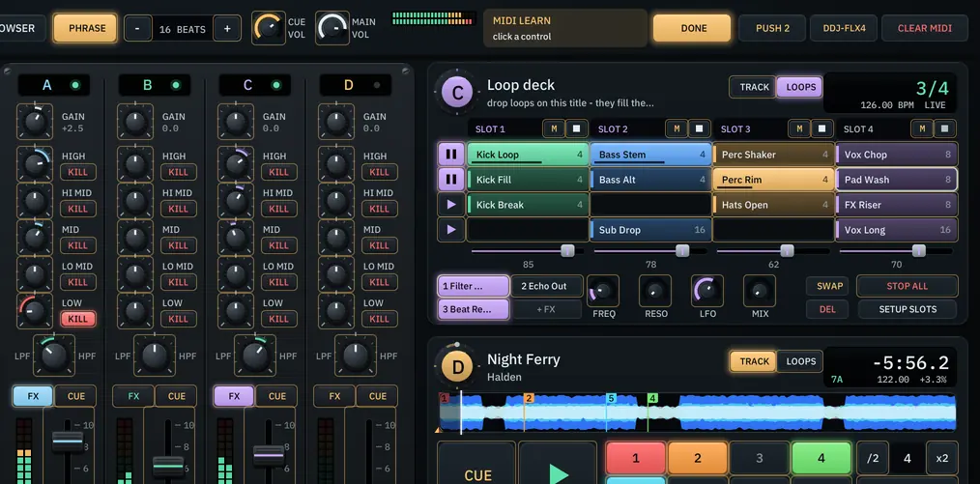
Task: Click the deck C circular badge
Action: pyautogui.click(x=457, y=94)
